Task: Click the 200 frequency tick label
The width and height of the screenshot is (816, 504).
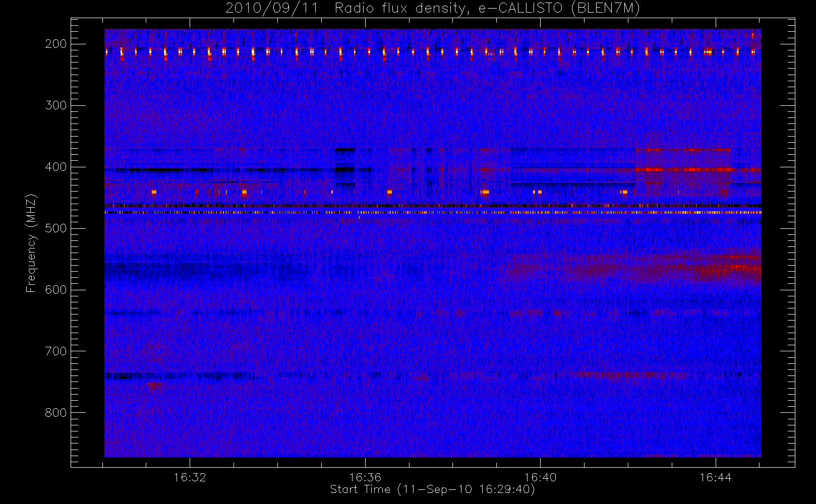Action: coord(55,44)
